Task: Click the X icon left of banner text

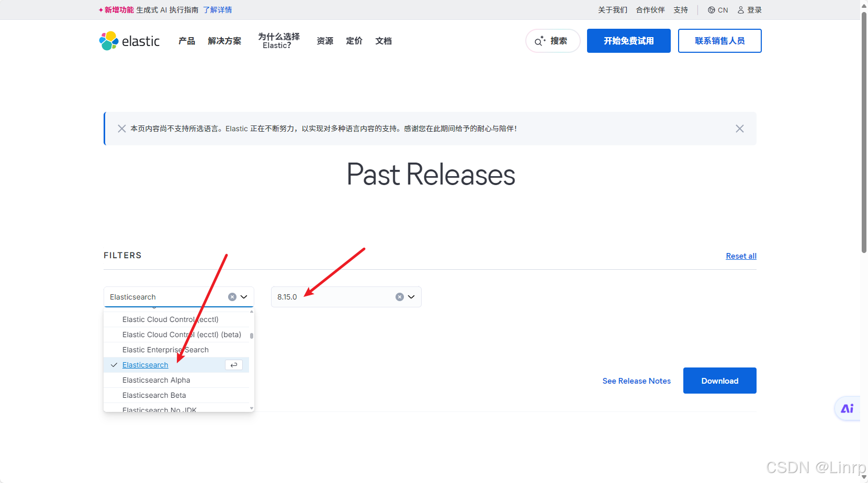Action: (x=121, y=129)
